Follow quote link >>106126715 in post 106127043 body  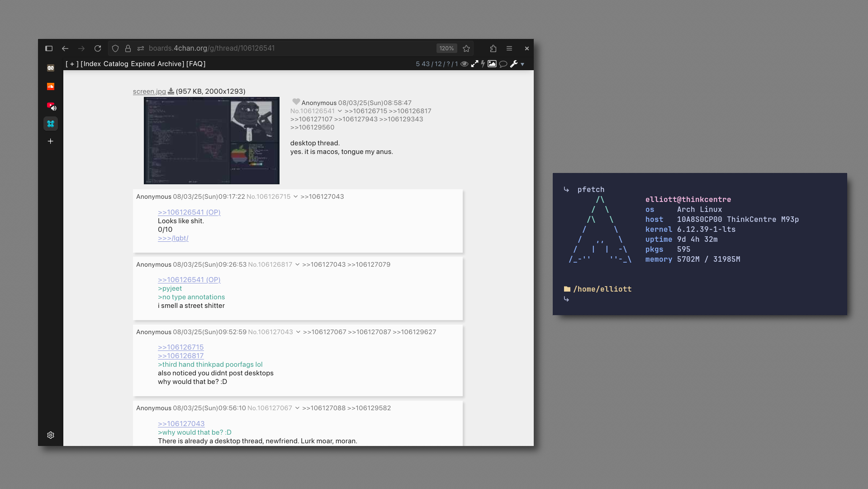click(181, 347)
